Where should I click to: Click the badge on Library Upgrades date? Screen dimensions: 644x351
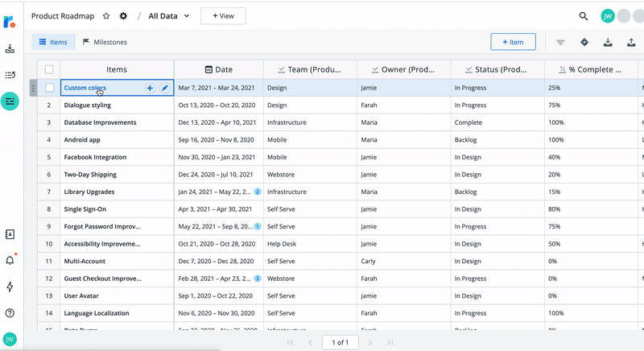[x=258, y=192]
